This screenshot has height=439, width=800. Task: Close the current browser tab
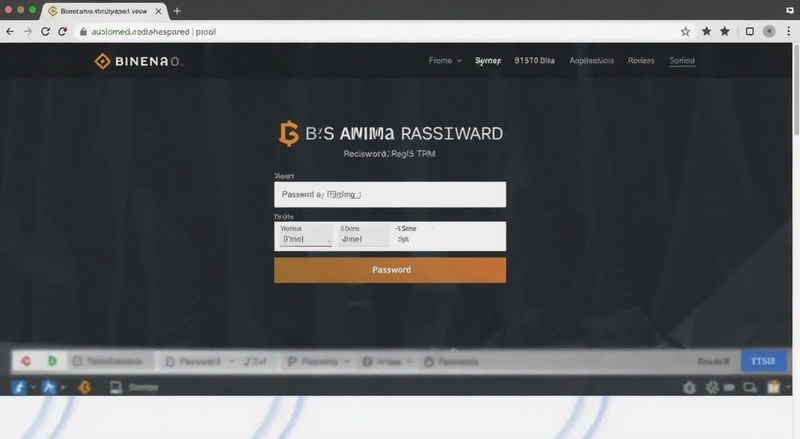coord(158,11)
